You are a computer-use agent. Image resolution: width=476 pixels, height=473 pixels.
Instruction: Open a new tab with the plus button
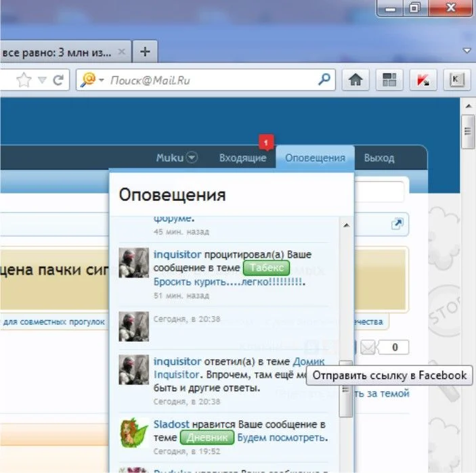click(x=145, y=51)
